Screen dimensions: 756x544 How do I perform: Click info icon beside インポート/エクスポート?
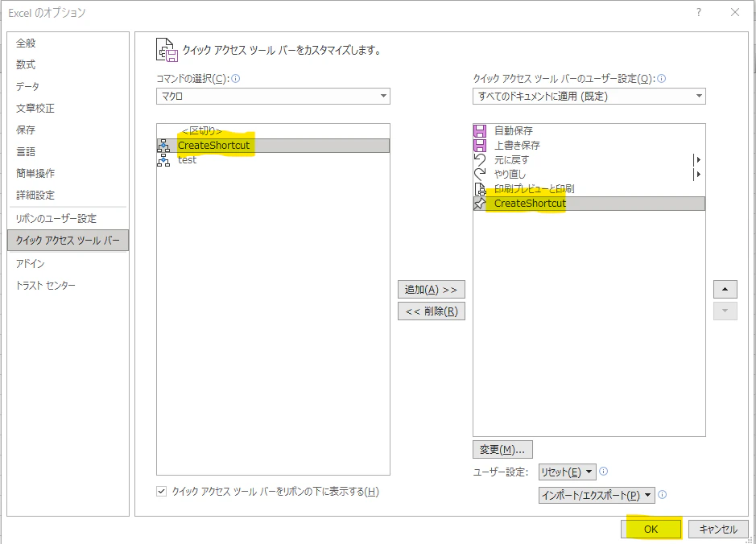click(x=663, y=494)
